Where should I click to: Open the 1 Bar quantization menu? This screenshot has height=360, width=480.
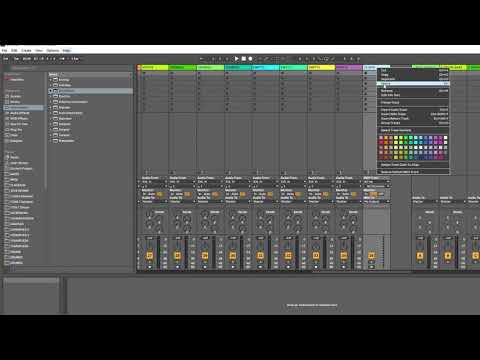(75, 59)
